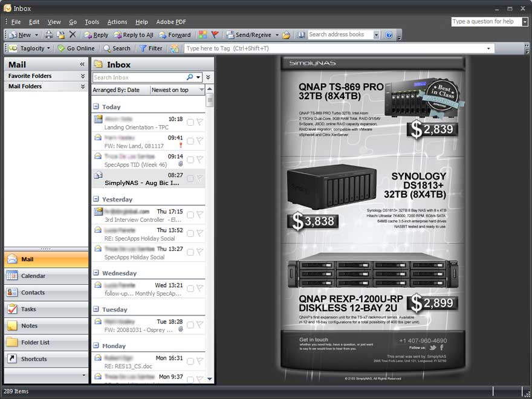Screen dimensions: 532x399
Task: Collapse the Today message group
Action: (x=96, y=106)
